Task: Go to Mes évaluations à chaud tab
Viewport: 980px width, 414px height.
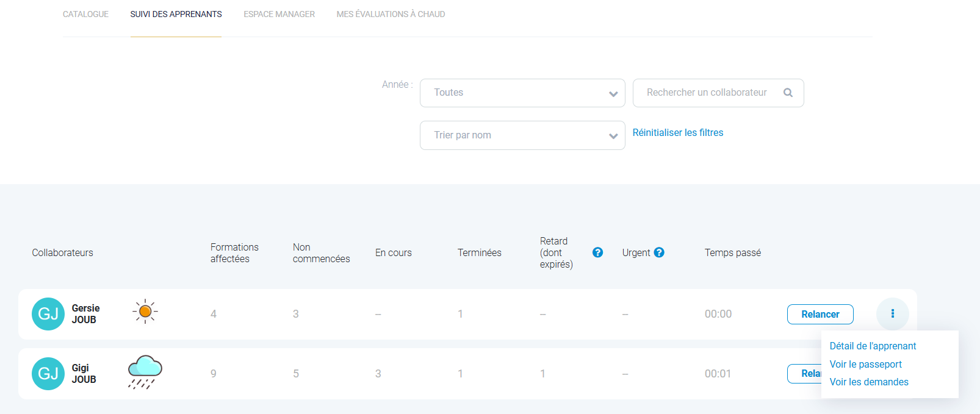Action: click(x=391, y=14)
